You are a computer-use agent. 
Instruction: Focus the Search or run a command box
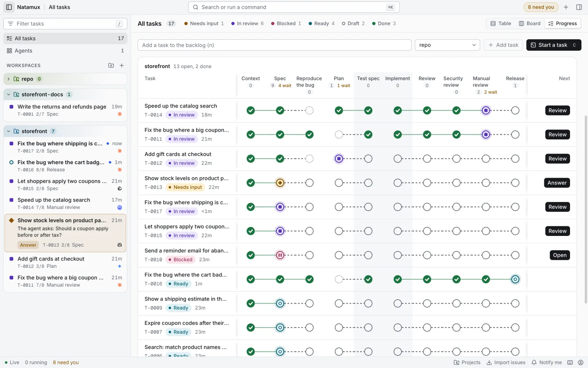[294, 7]
